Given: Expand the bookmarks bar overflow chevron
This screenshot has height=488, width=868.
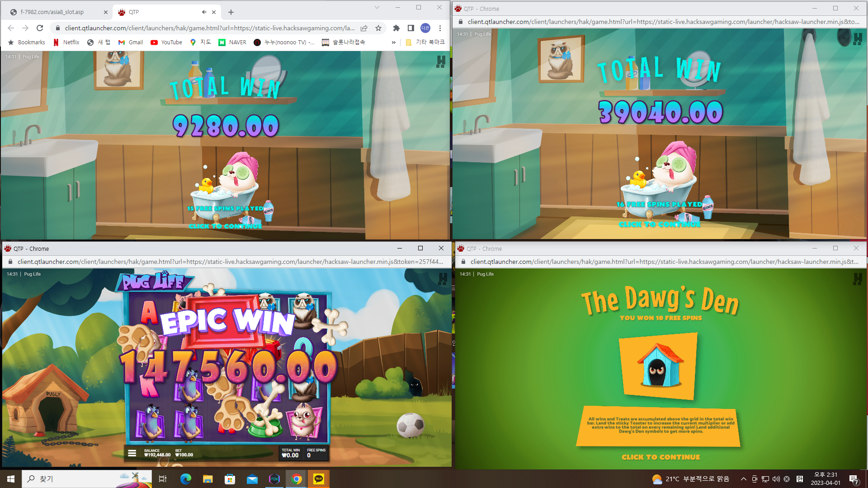Looking at the screenshot, I should coord(394,42).
